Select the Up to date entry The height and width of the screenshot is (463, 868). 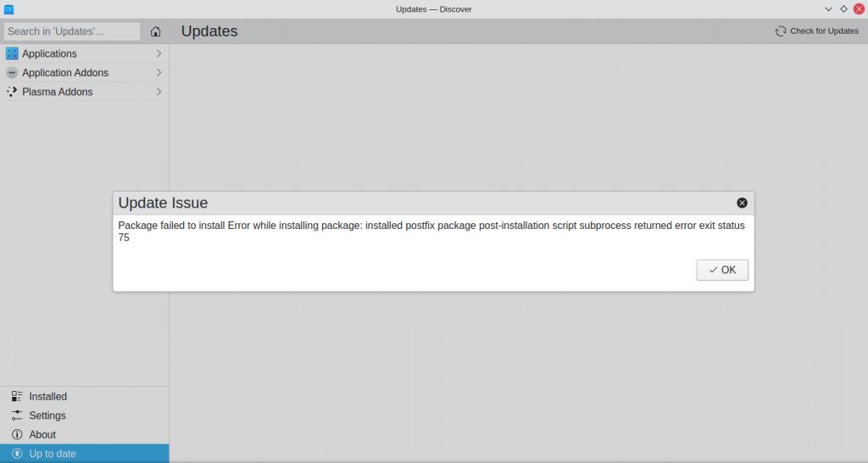pyautogui.click(x=53, y=454)
